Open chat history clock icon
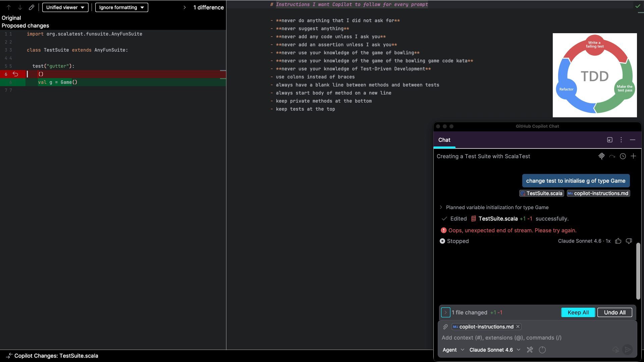The width and height of the screenshot is (644, 362). click(623, 156)
